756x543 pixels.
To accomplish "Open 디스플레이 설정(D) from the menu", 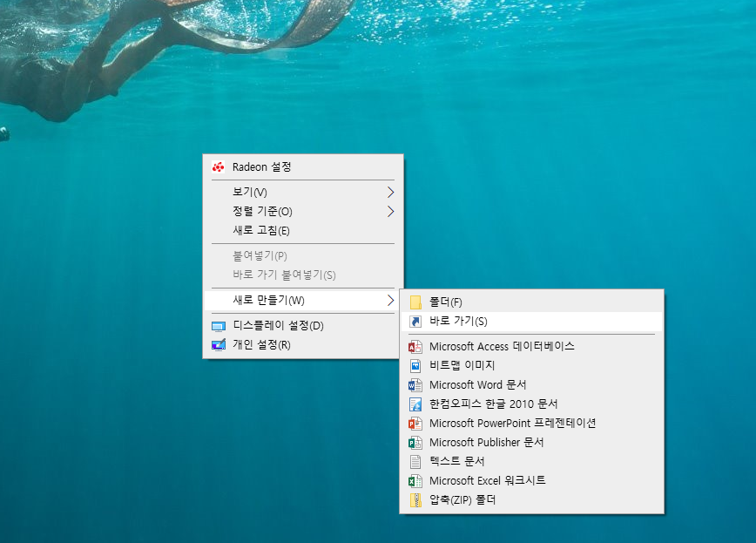I will click(x=303, y=326).
